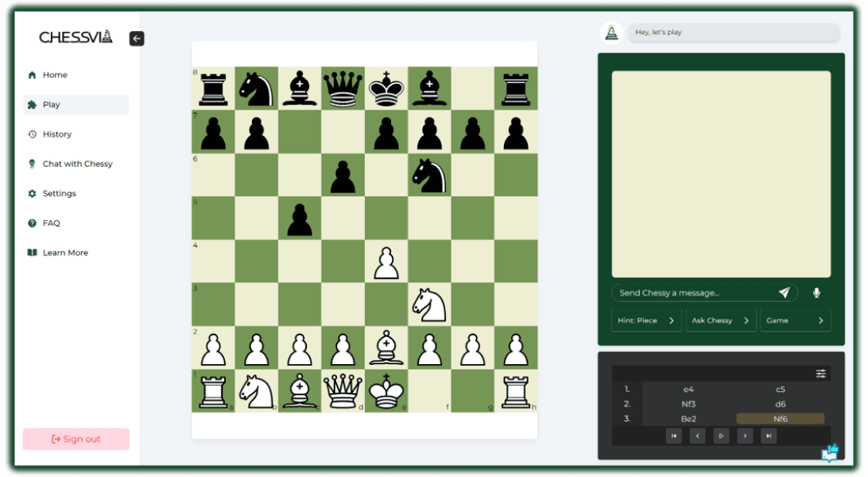Image resolution: width=868 pixels, height=477 pixels.
Task: Click the microphone voice input icon
Action: click(816, 293)
